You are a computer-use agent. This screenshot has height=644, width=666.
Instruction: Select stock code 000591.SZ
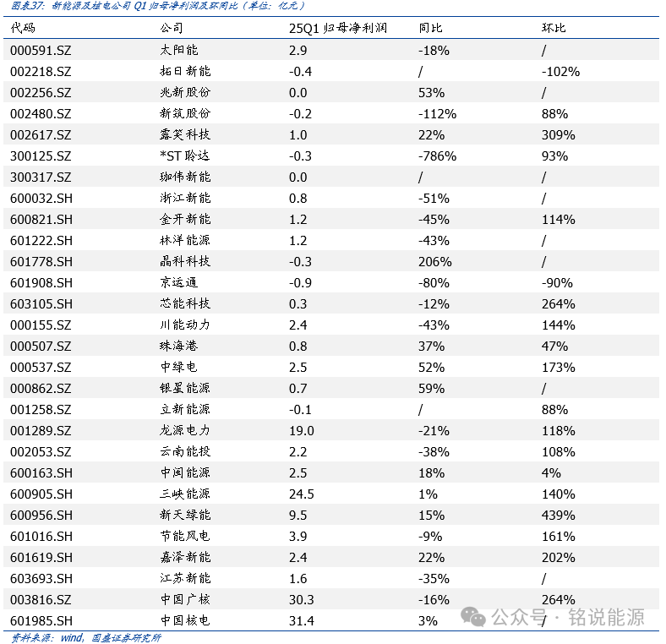[x=41, y=51]
